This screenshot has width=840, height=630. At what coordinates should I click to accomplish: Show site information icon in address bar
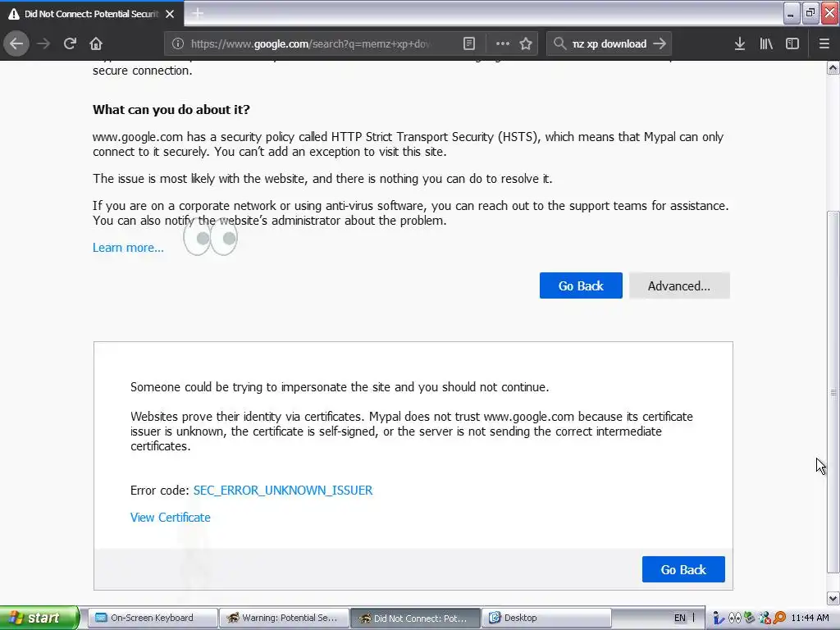coord(178,43)
